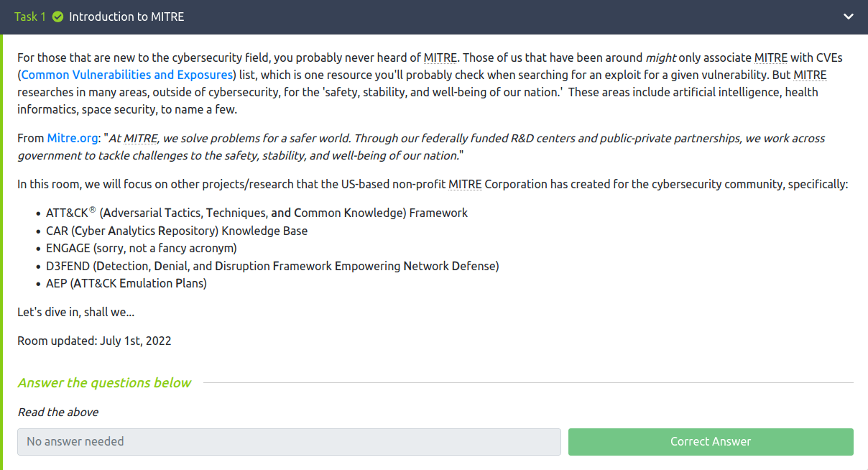868x470 pixels.
Task: Click the 'Answer the questions below' heading
Action: pyautogui.click(x=104, y=383)
